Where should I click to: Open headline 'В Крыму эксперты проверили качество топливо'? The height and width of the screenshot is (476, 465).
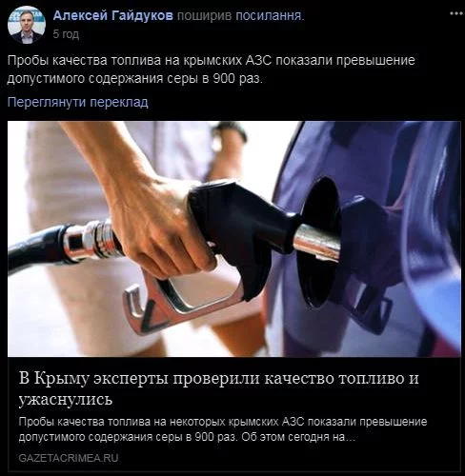click(x=219, y=378)
